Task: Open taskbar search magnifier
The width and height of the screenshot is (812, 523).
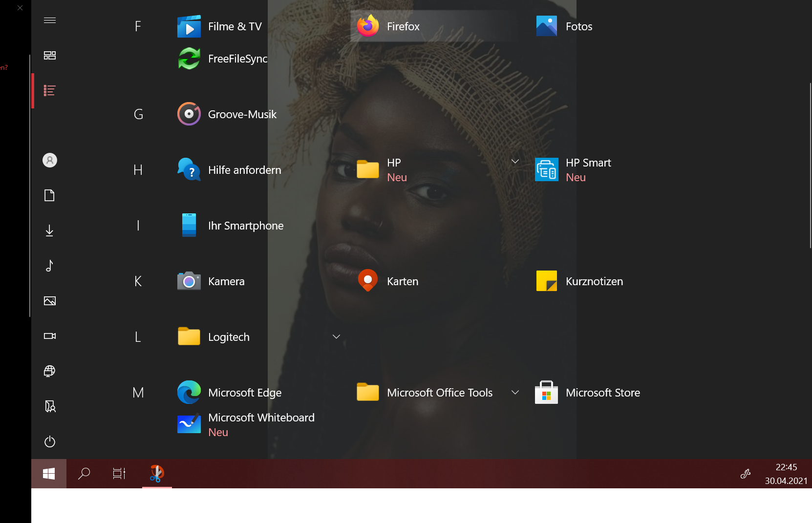Action: click(x=84, y=474)
